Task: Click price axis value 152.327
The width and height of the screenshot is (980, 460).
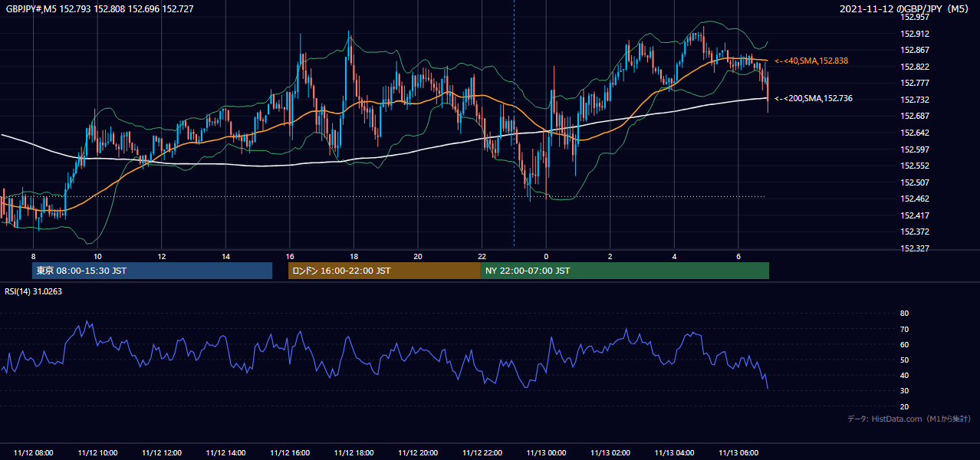Action: click(x=915, y=248)
